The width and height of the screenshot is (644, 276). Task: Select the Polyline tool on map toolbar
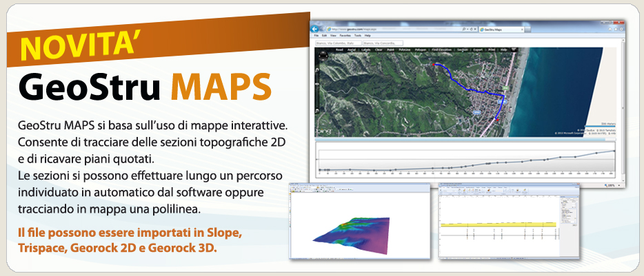tap(405, 50)
